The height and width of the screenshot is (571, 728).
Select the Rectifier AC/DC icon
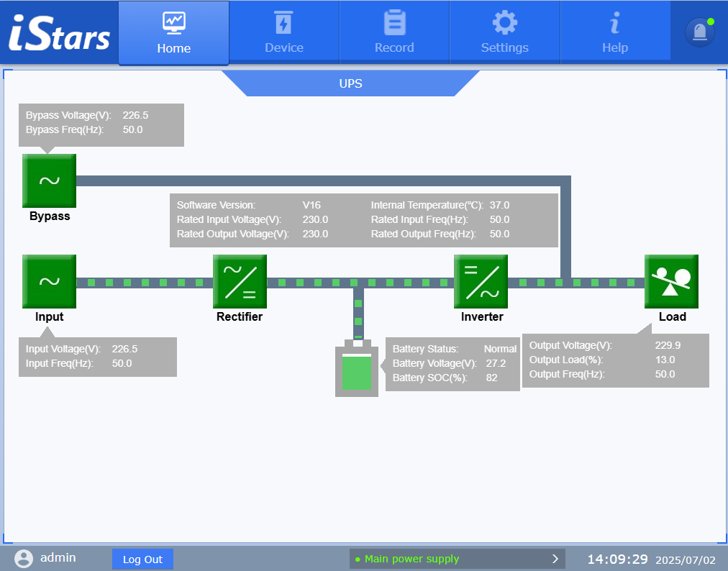240,281
